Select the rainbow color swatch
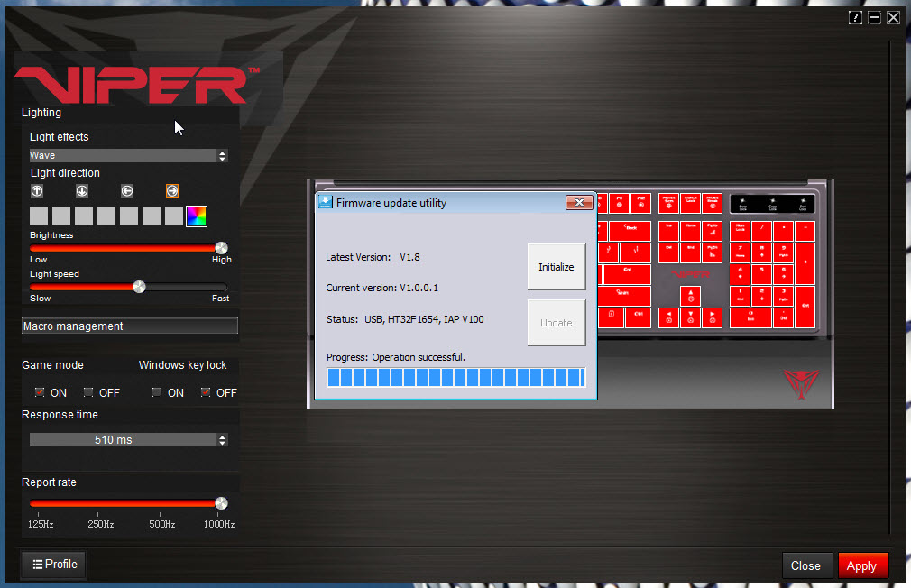Viewport: 911px width, 588px height. [x=197, y=216]
